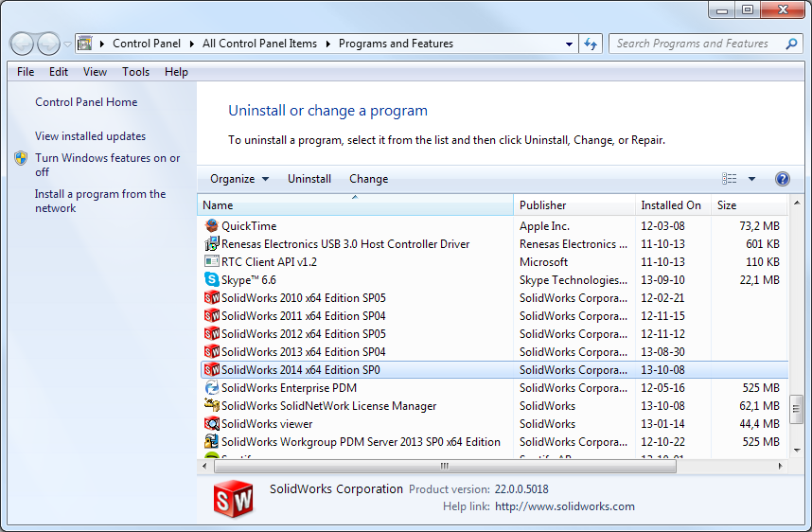The image size is (812, 532).
Task: Click the Workgroup PDM Server icon
Action: pyautogui.click(x=211, y=441)
